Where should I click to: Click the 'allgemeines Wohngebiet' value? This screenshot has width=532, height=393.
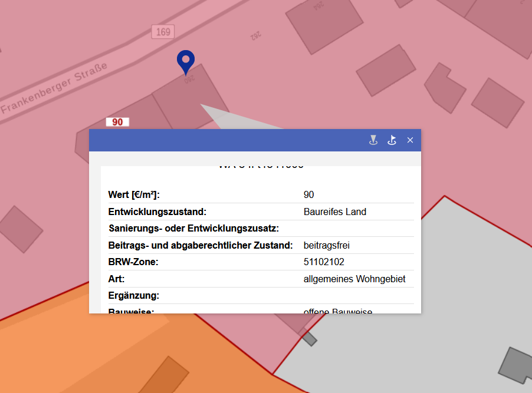[x=354, y=279]
